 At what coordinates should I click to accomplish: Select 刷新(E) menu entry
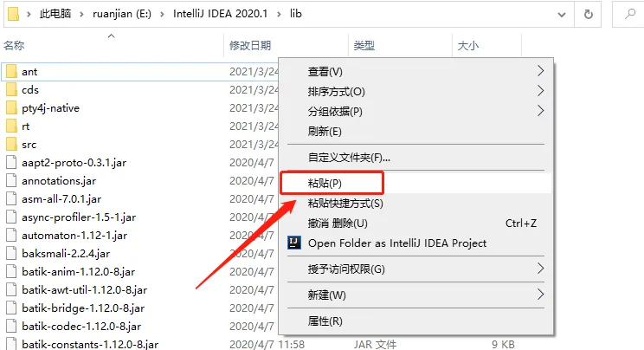coord(325,131)
